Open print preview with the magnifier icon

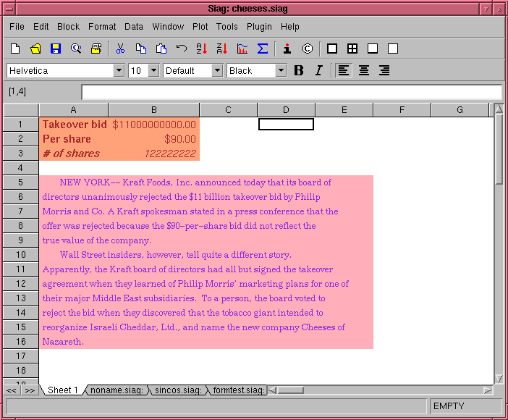(x=76, y=49)
